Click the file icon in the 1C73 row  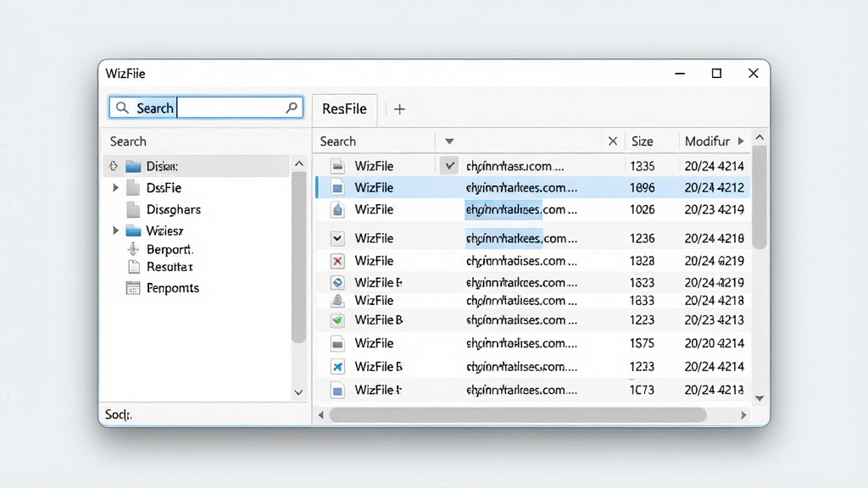(337, 390)
